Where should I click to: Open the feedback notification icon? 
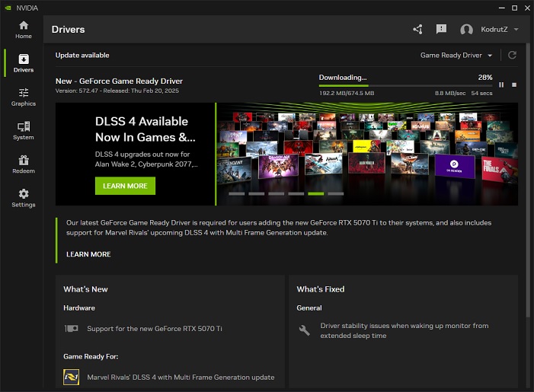click(x=441, y=30)
